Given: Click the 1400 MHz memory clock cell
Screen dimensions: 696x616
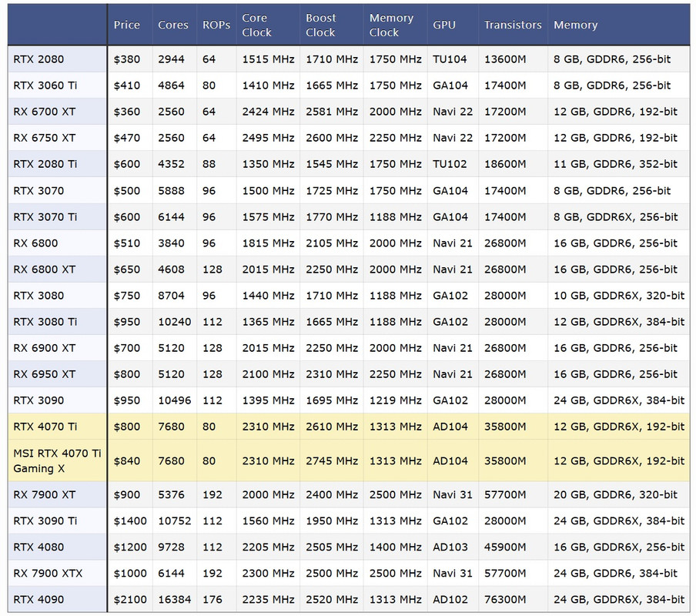Looking at the screenshot, I should (x=395, y=547).
